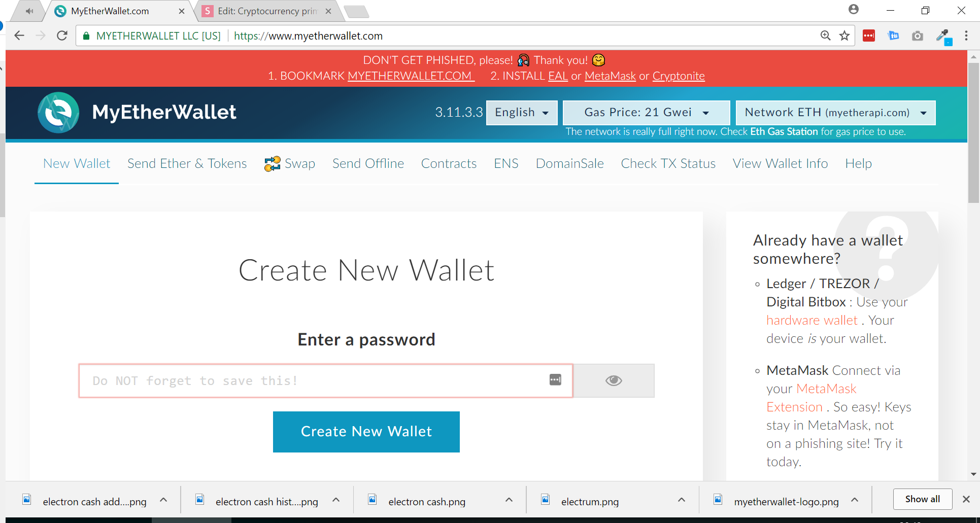Switch to Send Ether & Tokens tab
The image size is (980, 523).
(x=187, y=164)
